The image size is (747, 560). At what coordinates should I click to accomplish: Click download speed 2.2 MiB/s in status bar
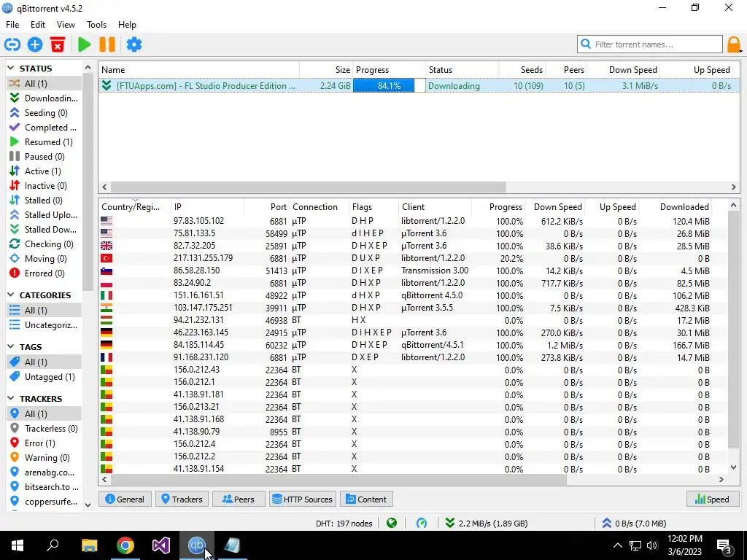coord(486,524)
